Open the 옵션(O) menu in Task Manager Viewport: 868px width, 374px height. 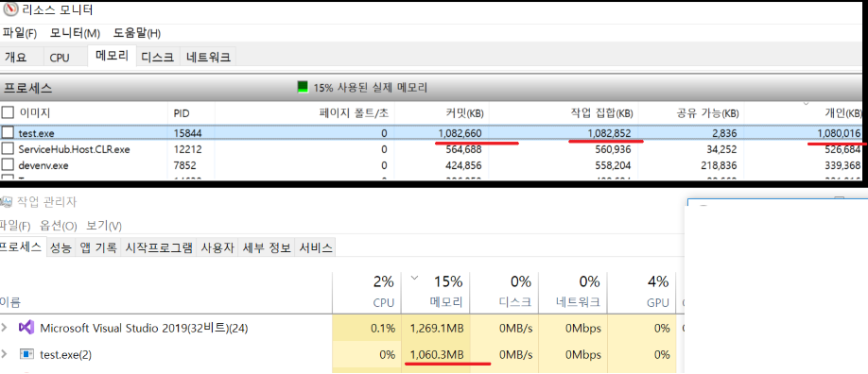pyautogui.click(x=58, y=226)
